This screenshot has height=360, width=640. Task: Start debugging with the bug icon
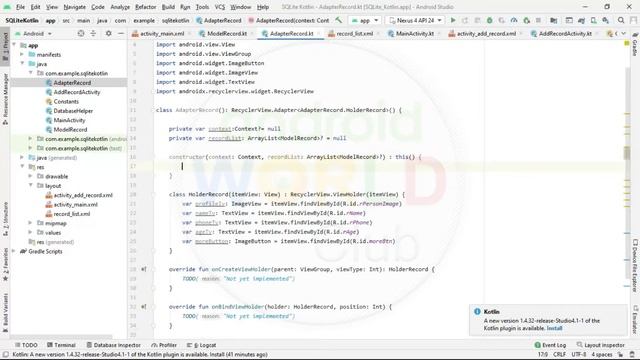(489, 20)
